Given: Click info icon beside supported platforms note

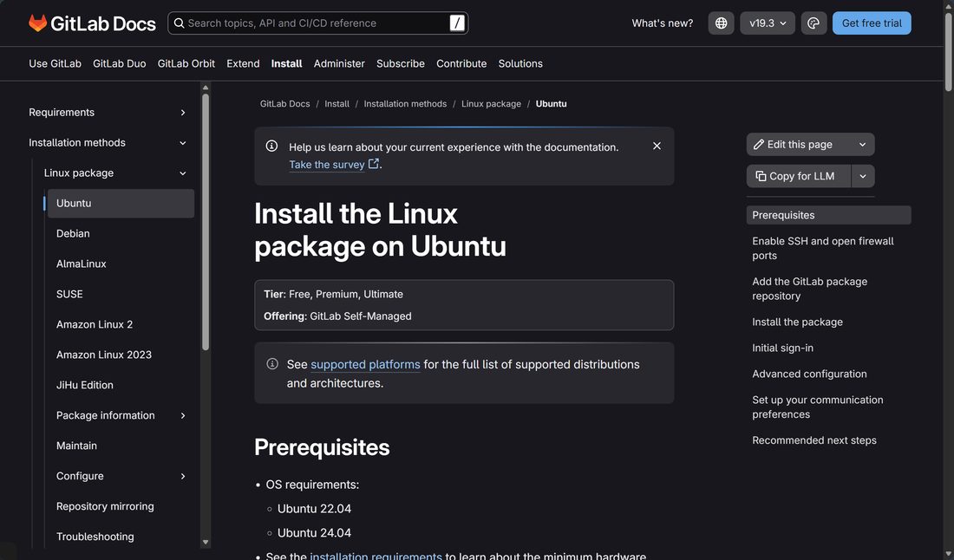Looking at the screenshot, I should pyautogui.click(x=272, y=363).
